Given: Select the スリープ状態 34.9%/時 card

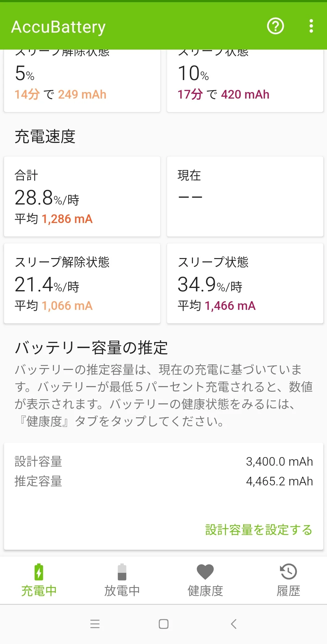Looking at the screenshot, I should pos(245,283).
